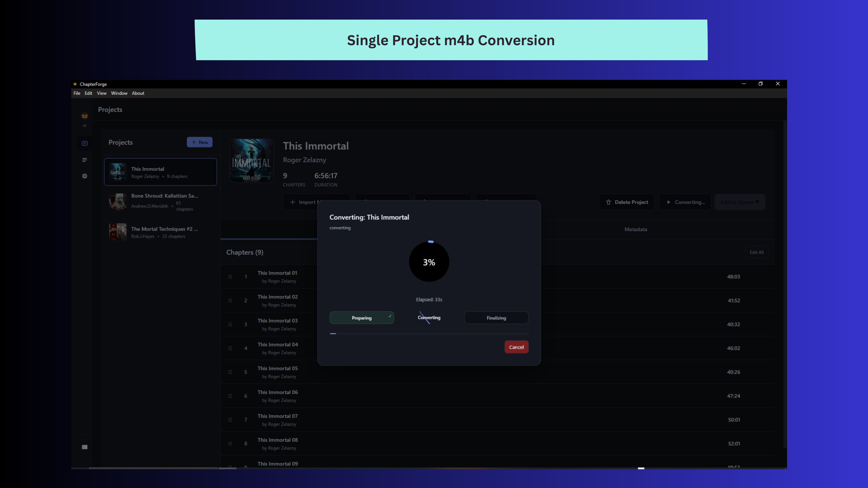This screenshot has height=488, width=868.
Task: Click the conversion progress bar
Action: (429, 334)
